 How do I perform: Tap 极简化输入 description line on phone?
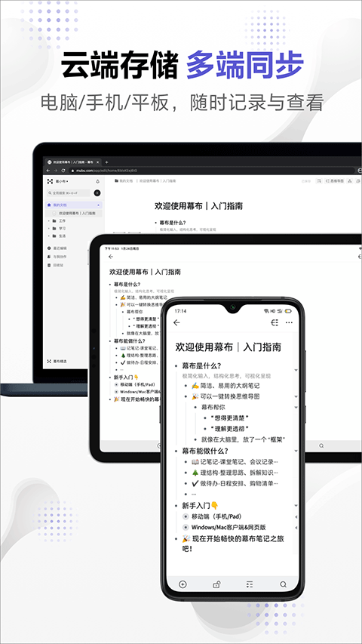tap(226, 375)
